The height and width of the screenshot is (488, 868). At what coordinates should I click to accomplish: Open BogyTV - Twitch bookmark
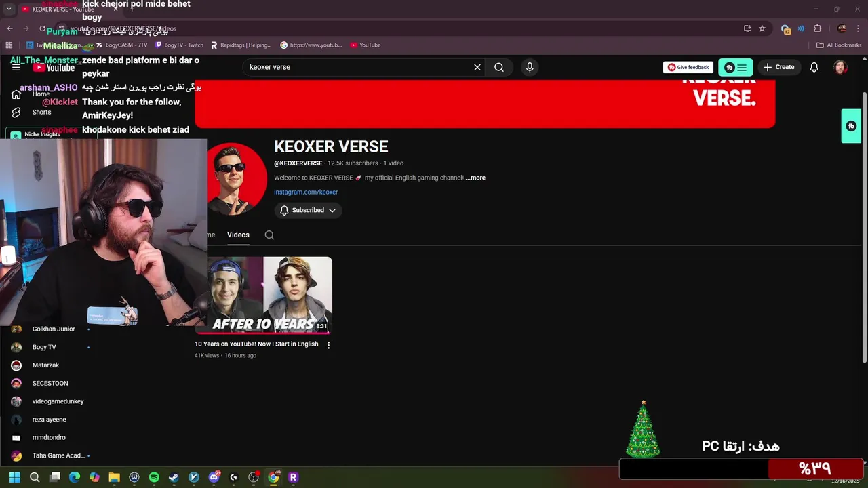tap(179, 45)
